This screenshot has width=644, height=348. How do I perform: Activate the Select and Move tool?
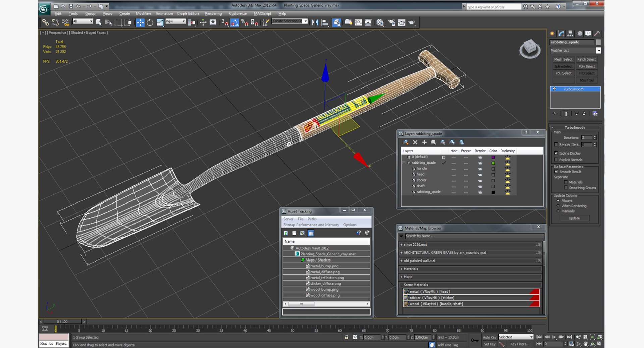(140, 22)
